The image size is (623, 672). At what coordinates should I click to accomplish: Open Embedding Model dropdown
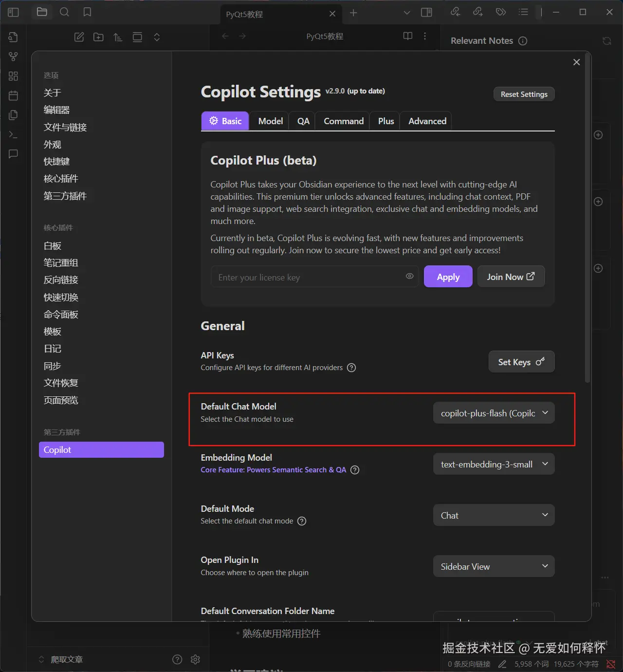pos(494,464)
